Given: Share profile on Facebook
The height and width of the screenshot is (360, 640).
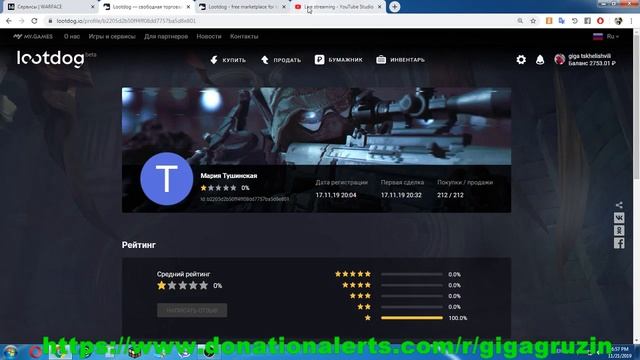Looking at the screenshot, I should [619, 243].
